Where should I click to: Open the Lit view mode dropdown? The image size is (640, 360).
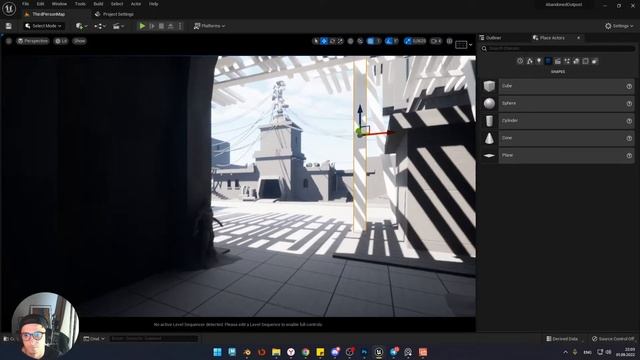[x=61, y=41]
